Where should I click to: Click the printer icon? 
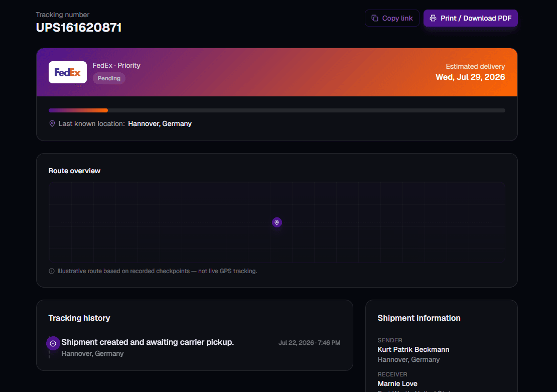click(x=433, y=18)
